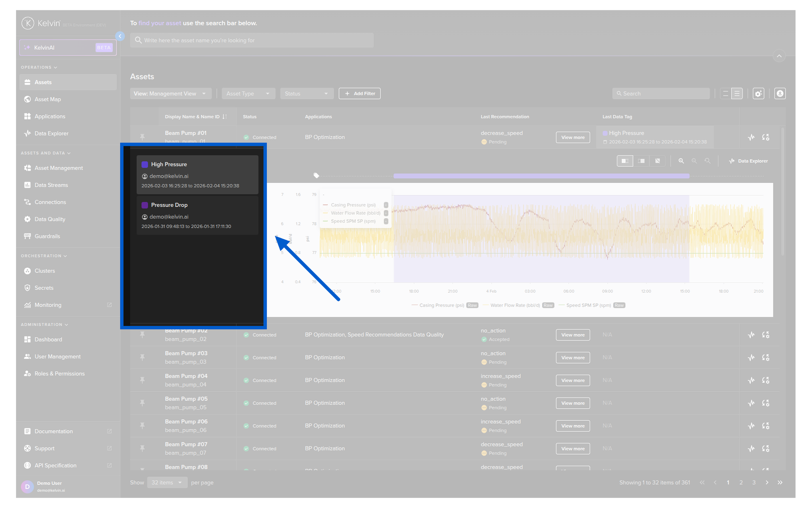This screenshot has width=812, height=508.
Task: Click View more for Beam Pump #01
Action: (x=573, y=138)
